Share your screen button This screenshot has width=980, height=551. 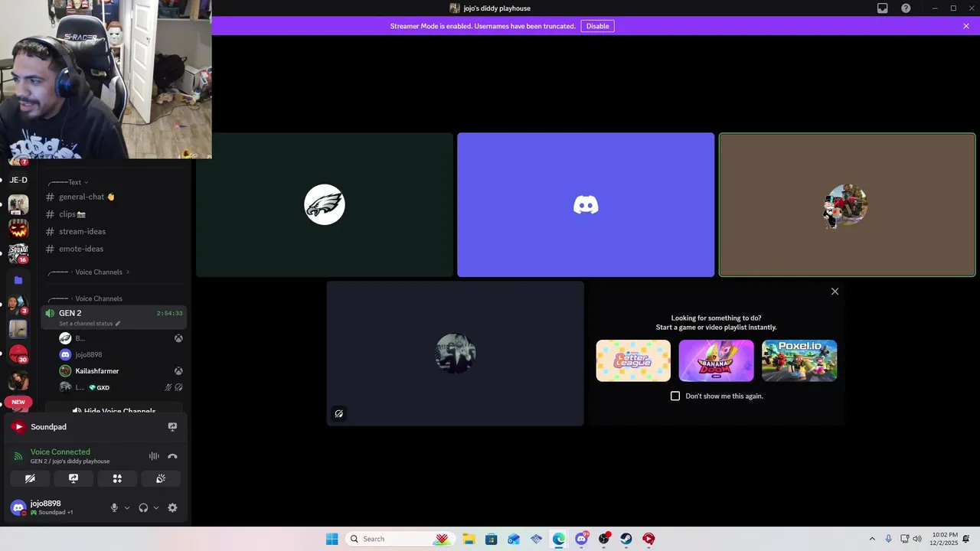click(x=73, y=478)
